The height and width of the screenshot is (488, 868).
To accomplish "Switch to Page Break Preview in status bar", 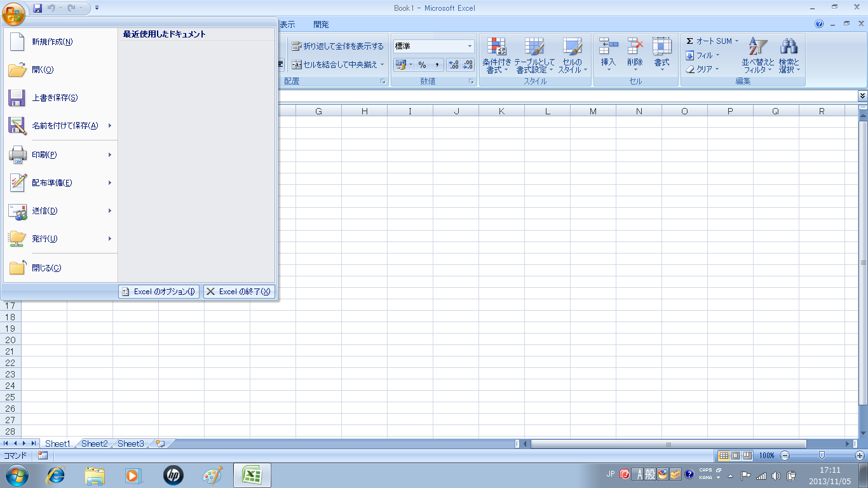I will (747, 456).
